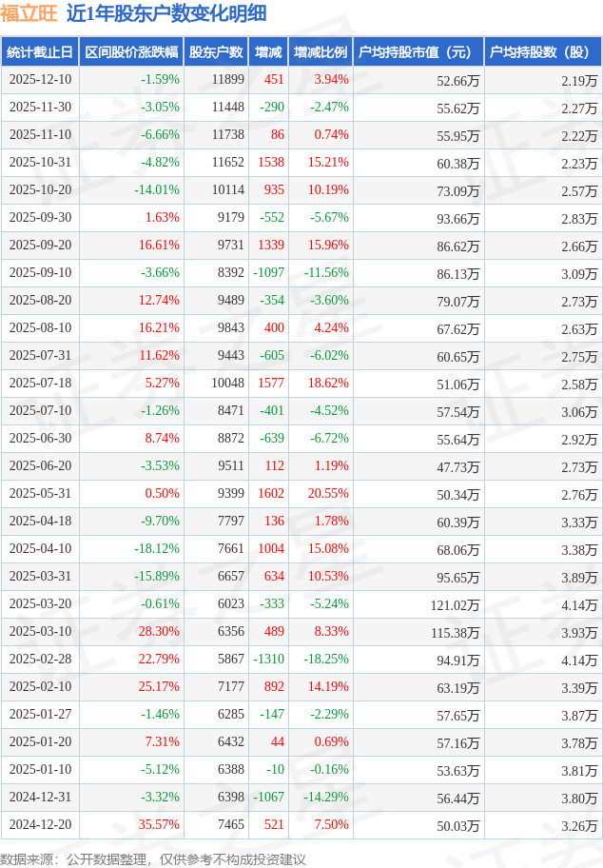The image size is (603, 868).
Task: Click the 增减比例 column header
Action: coord(321,52)
